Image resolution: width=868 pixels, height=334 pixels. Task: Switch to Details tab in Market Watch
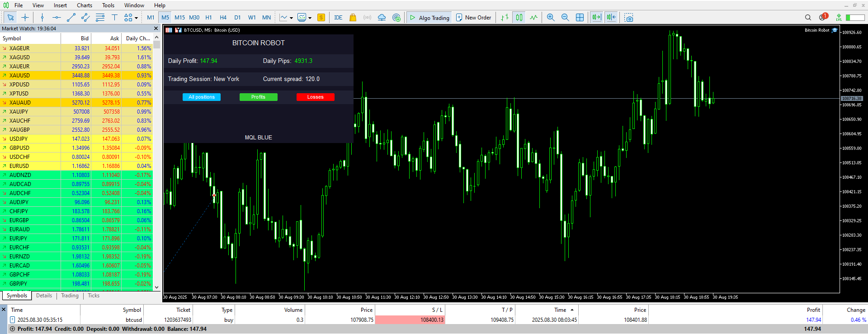click(x=44, y=296)
